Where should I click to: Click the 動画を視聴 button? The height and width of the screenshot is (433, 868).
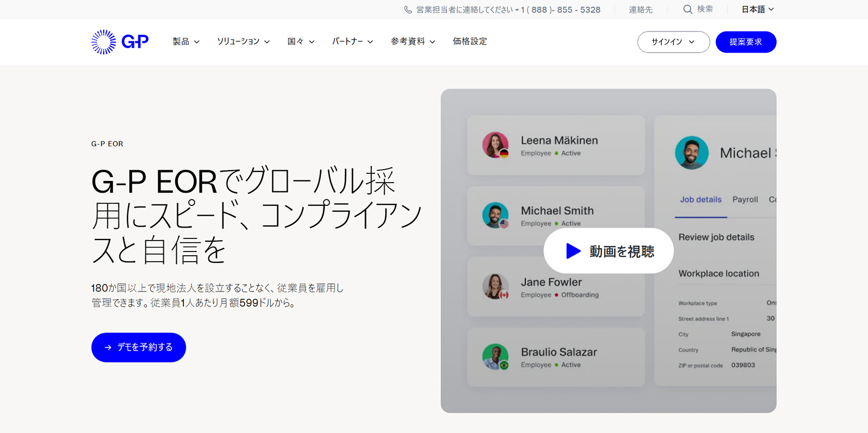pyautogui.click(x=609, y=251)
